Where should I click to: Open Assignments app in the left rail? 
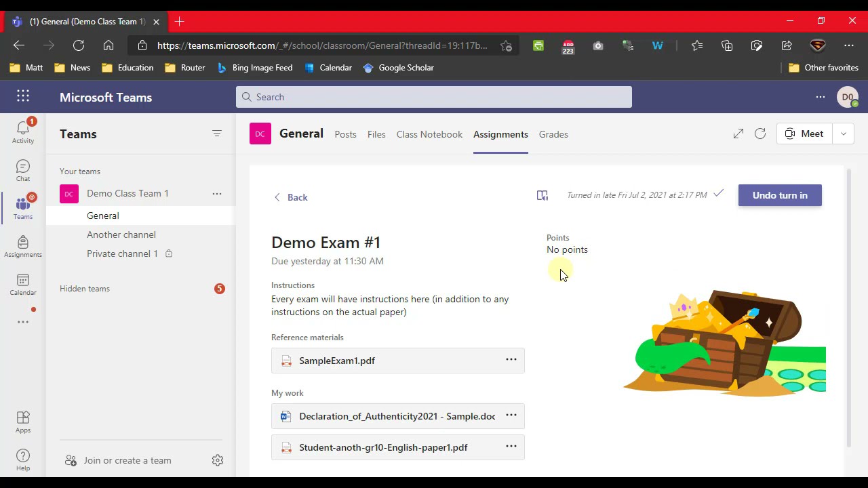[23, 246]
